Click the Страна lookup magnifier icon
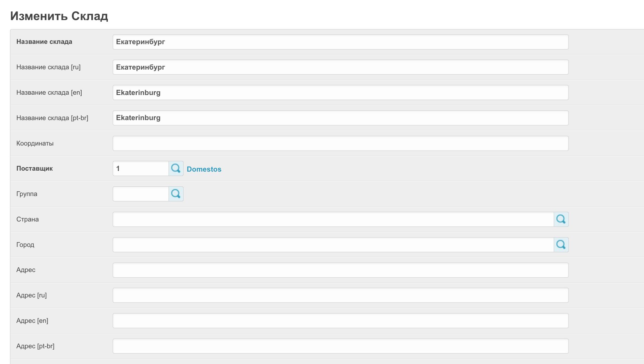The image size is (644, 364). pos(561,219)
